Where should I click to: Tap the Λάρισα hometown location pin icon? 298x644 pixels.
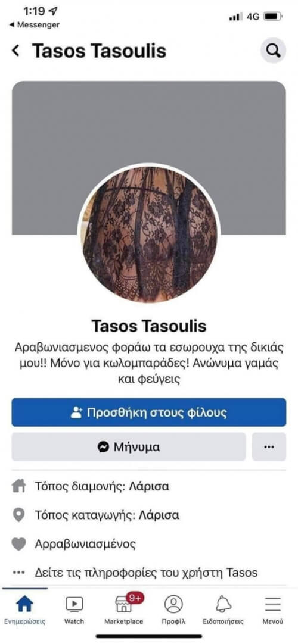pos(18,515)
